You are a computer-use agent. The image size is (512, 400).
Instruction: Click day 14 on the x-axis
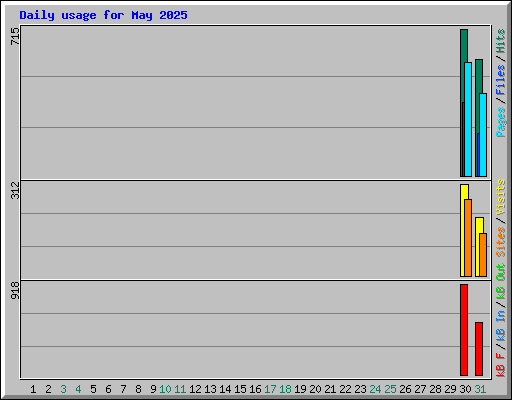point(225,389)
